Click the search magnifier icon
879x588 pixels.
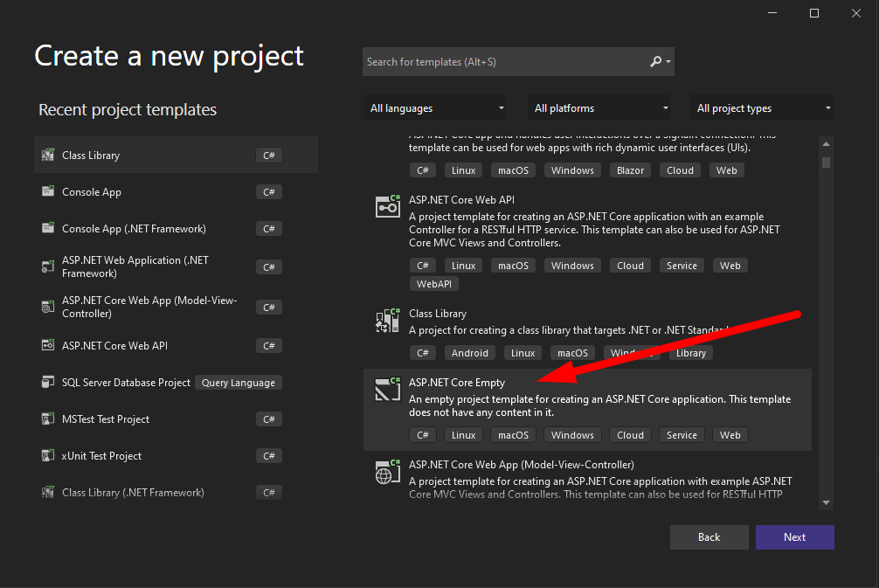(x=656, y=62)
